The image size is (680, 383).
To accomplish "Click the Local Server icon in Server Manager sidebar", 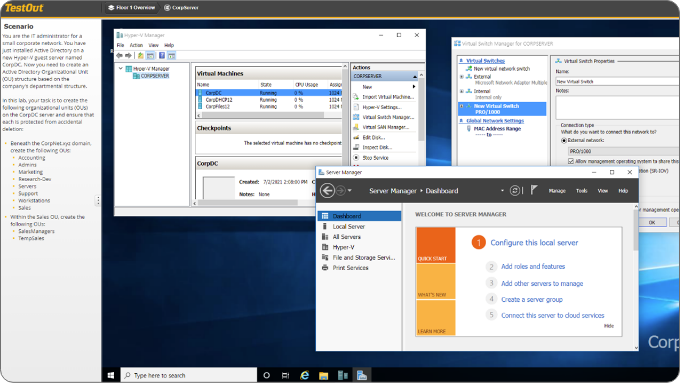I will pos(325,226).
